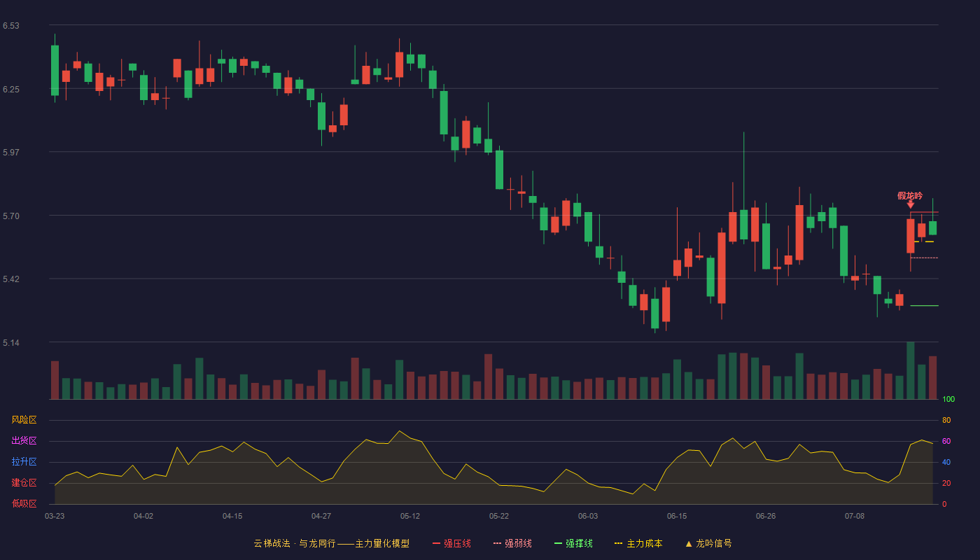Click the orange 80 indicator axis value

pyautogui.click(x=946, y=420)
